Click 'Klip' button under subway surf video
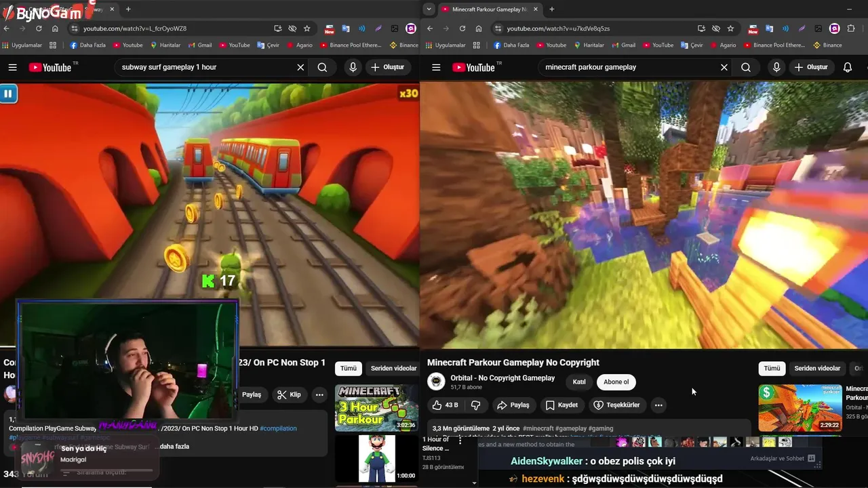Image resolution: width=868 pixels, height=488 pixels. click(x=289, y=394)
